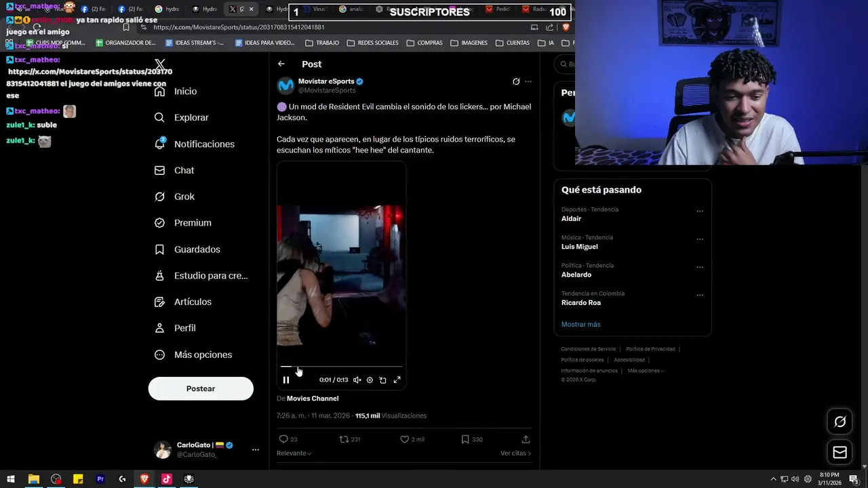Open the post's three-dot more menu

click(x=528, y=81)
